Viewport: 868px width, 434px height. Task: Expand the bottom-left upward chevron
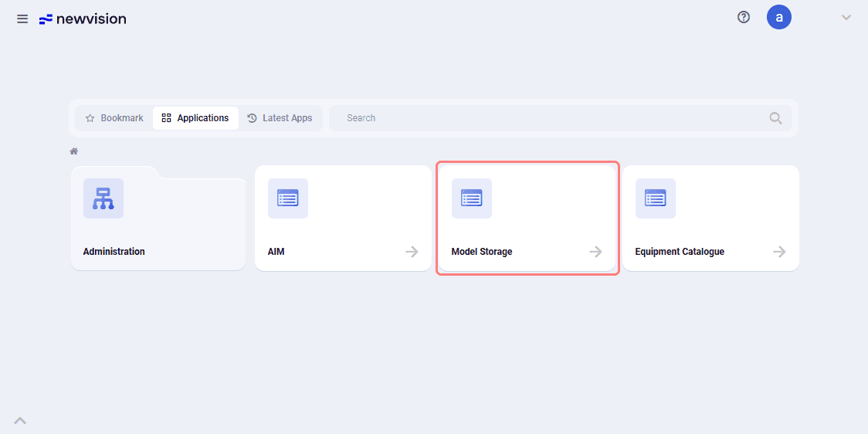[x=20, y=421]
